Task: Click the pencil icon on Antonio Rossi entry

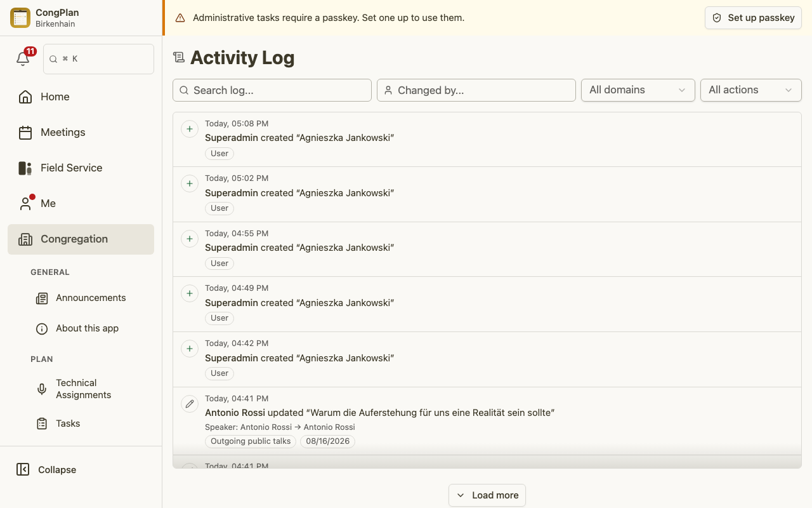Action: [190, 404]
